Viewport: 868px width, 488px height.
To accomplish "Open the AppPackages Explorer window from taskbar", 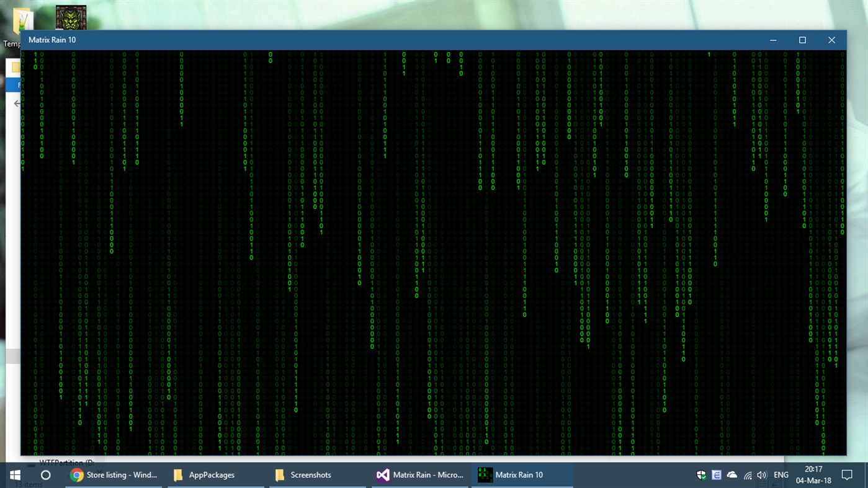I will click(x=214, y=475).
